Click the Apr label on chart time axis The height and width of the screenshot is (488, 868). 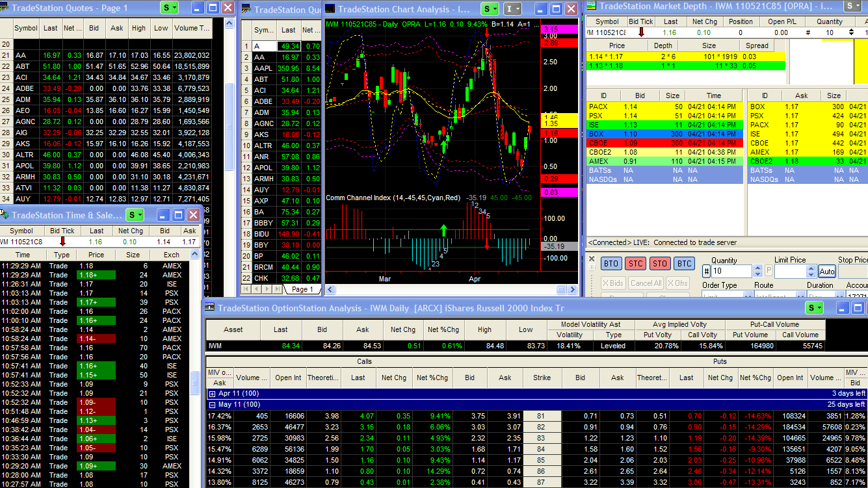474,278
